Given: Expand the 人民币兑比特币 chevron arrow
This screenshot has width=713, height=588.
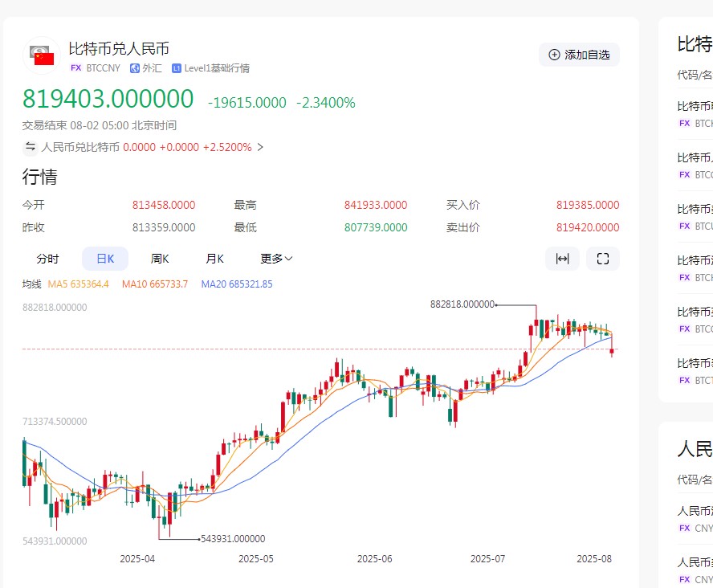Looking at the screenshot, I should [259, 147].
